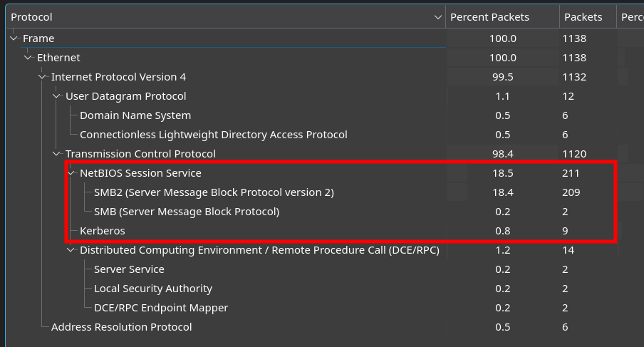644x347 pixels.
Task: Collapse Transmission Control Protocol node
Action: pyautogui.click(x=57, y=154)
